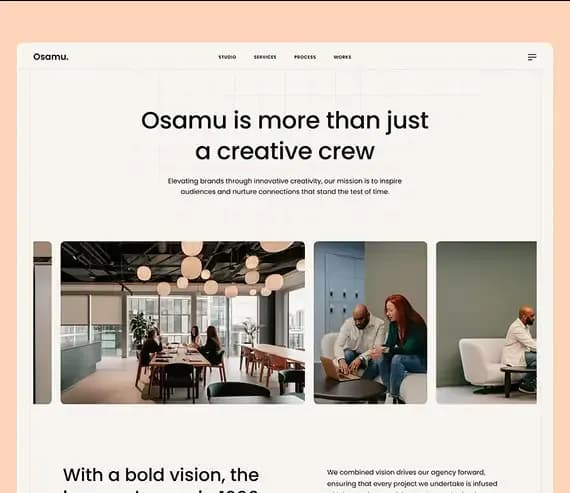Select the 'Elevating brands through innovative creativity' paragraph

(285, 186)
